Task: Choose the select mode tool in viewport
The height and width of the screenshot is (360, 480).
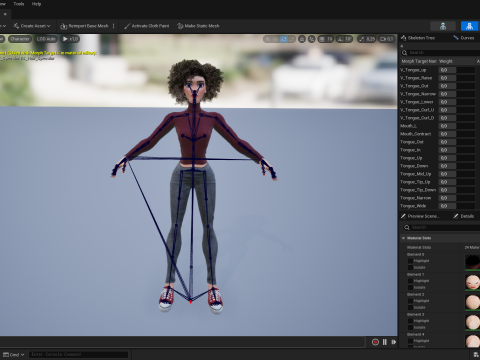Action: [268, 39]
